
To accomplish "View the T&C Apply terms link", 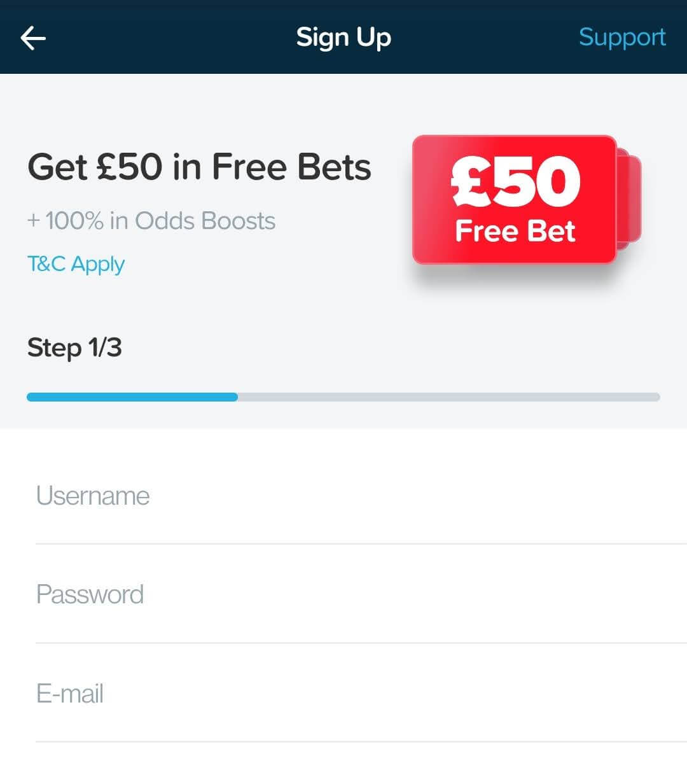I will [x=76, y=264].
